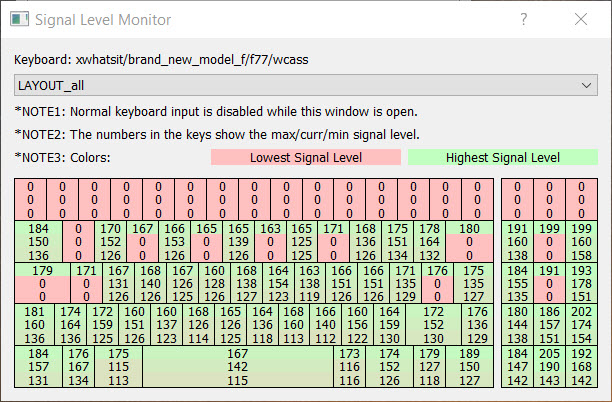Viewport: 612px width, 402px height.
Task: Select the key showing 160 / 156 / 122
Action: click(358, 325)
